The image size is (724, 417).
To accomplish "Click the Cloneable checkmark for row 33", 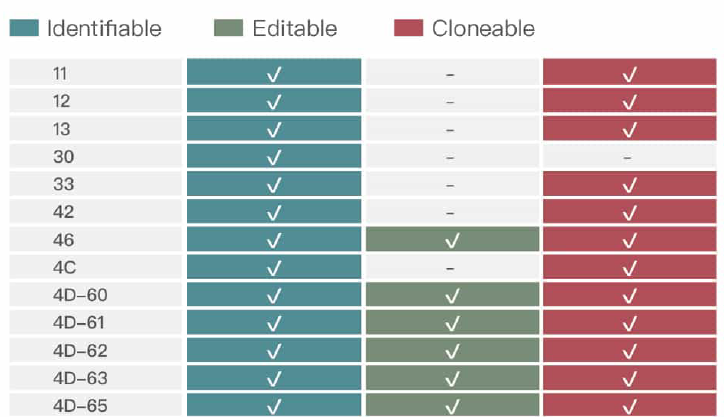I will click(x=630, y=185).
